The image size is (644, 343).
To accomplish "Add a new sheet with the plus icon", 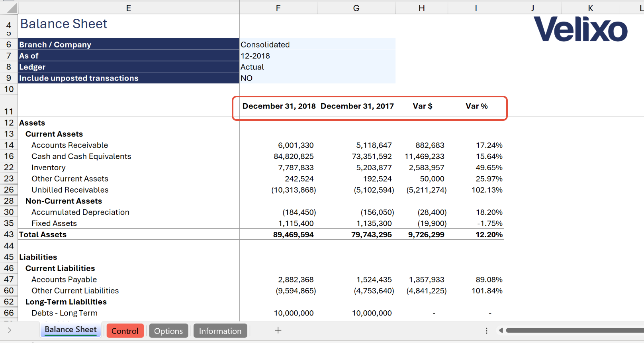I will click(x=278, y=330).
